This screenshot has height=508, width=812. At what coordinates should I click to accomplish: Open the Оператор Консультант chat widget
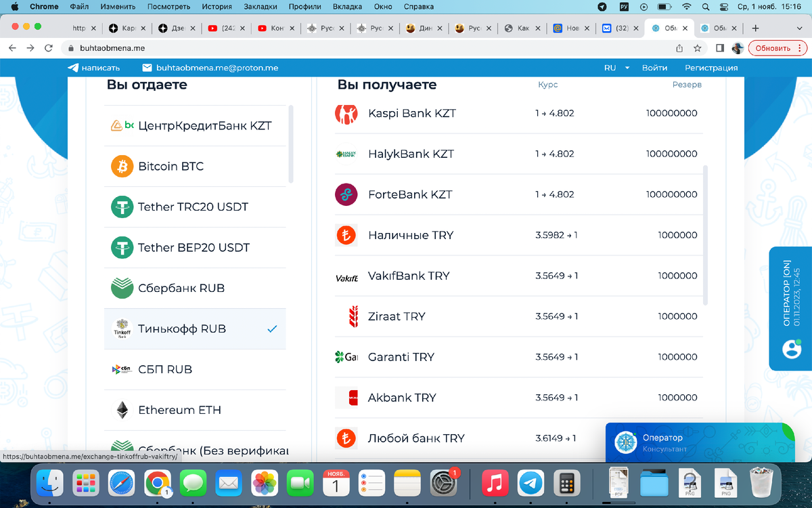pos(700,442)
